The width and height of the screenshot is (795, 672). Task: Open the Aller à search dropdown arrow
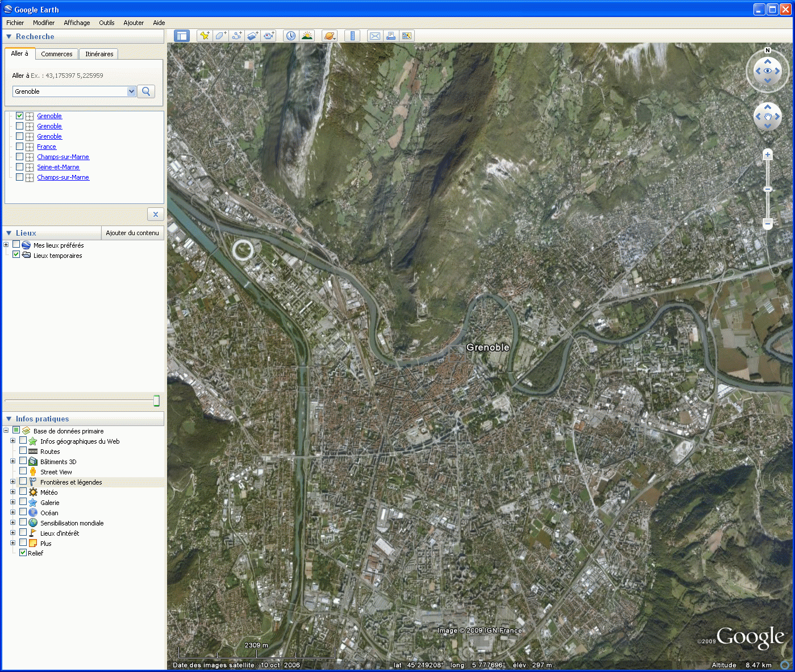click(131, 91)
